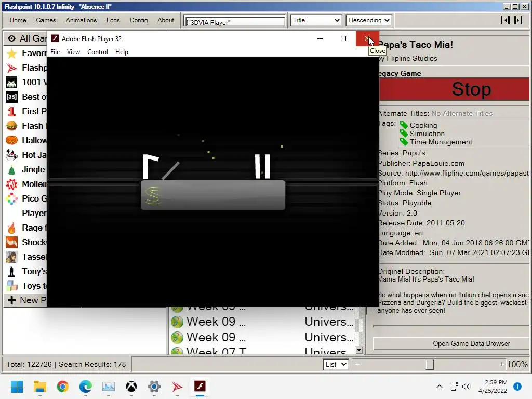Click the search box containing "3DVIA Player"

point(234,22)
